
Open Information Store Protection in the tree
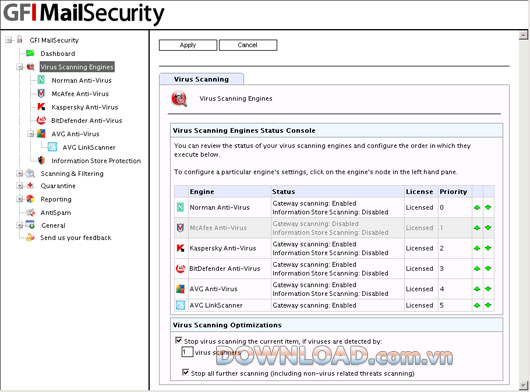point(96,161)
